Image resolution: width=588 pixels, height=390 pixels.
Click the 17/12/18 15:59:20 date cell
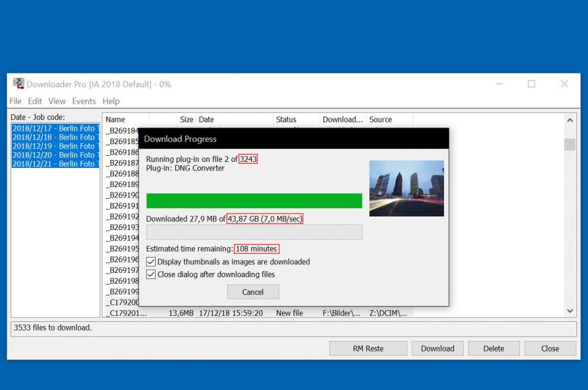coord(231,313)
